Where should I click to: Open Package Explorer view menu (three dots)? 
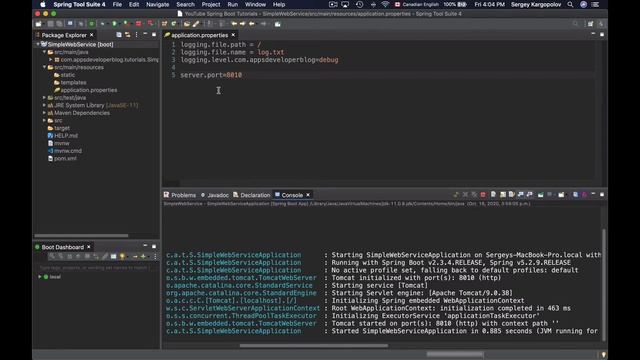click(x=136, y=35)
